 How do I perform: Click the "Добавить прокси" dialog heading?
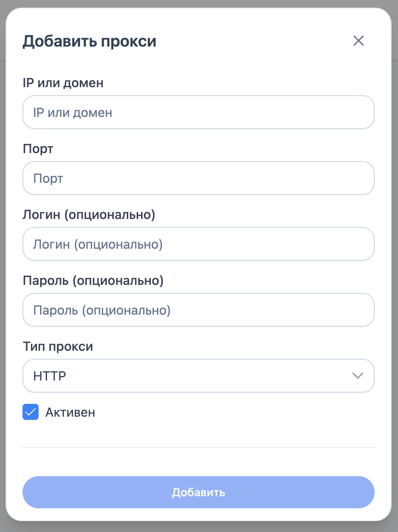(89, 41)
